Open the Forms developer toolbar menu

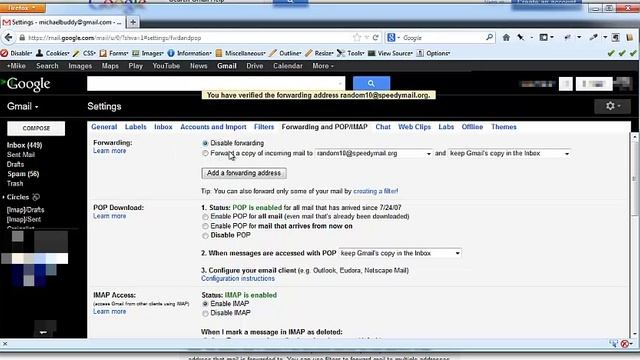[x=114, y=53]
